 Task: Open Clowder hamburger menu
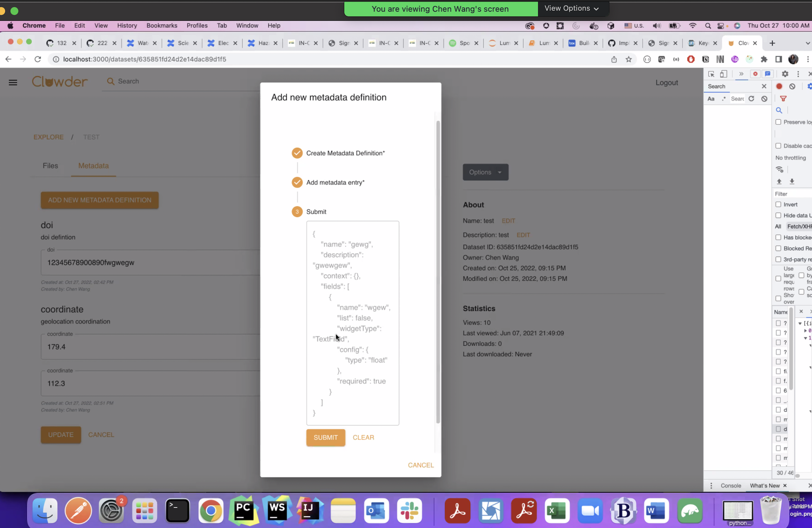pyautogui.click(x=13, y=82)
